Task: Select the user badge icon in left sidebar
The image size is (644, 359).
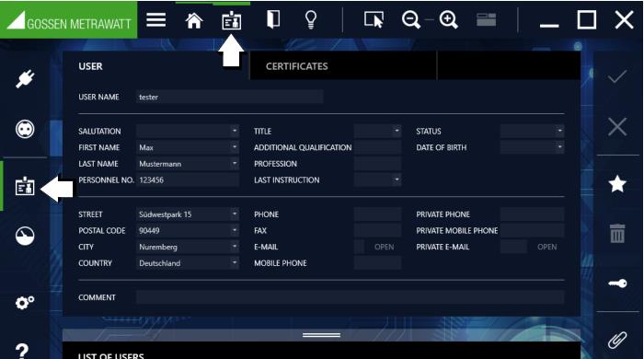Action: [x=25, y=186]
